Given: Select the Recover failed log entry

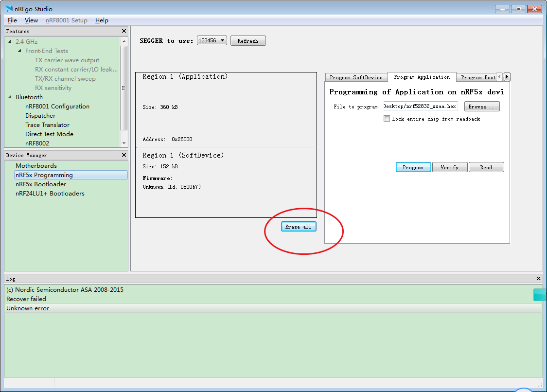Looking at the screenshot, I should tap(26, 299).
